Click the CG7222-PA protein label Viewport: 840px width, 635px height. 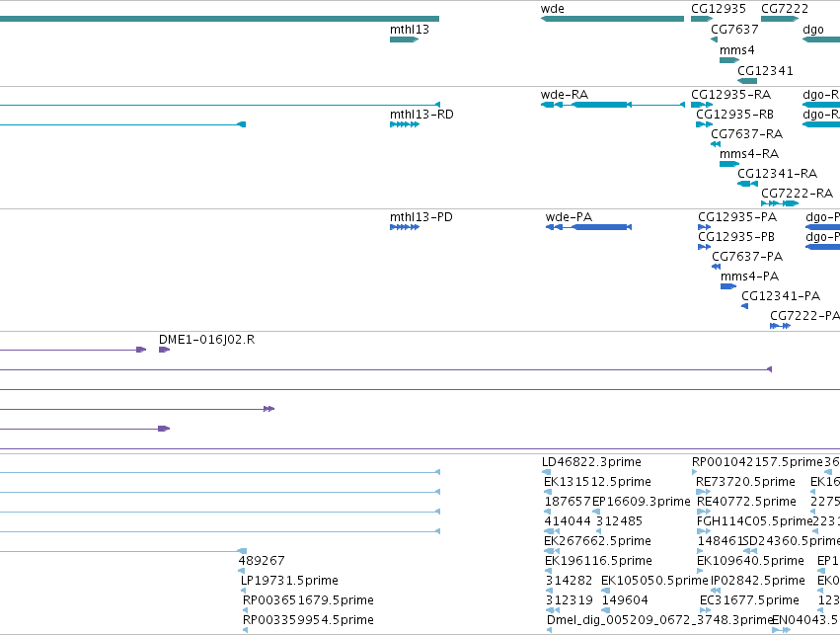804,316
